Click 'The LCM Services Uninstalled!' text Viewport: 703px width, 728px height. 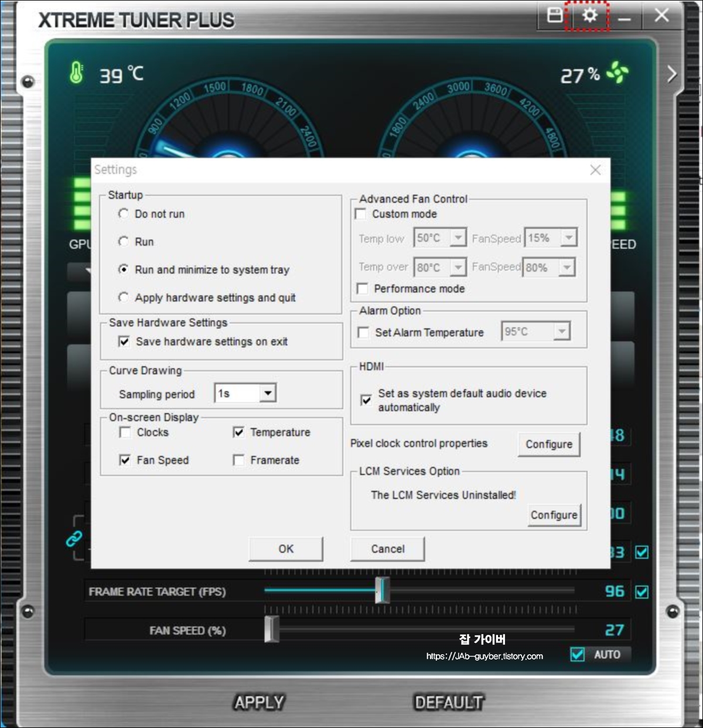point(443,495)
